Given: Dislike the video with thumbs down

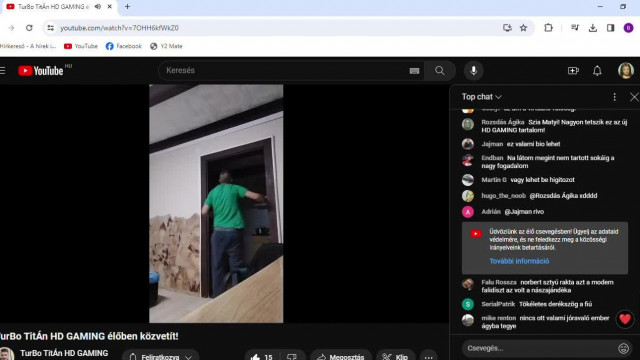Looking at the screenshot, I should (x=292, y=357).
